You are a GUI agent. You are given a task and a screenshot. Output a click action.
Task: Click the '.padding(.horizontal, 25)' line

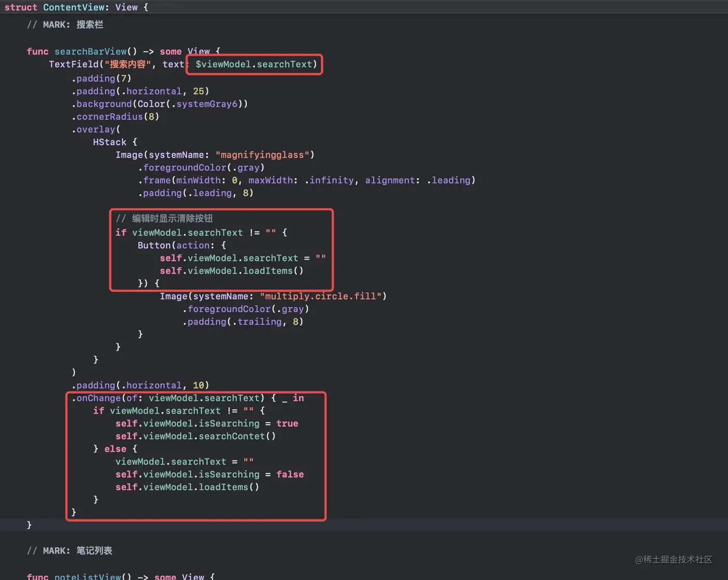(x=140, y=91)
